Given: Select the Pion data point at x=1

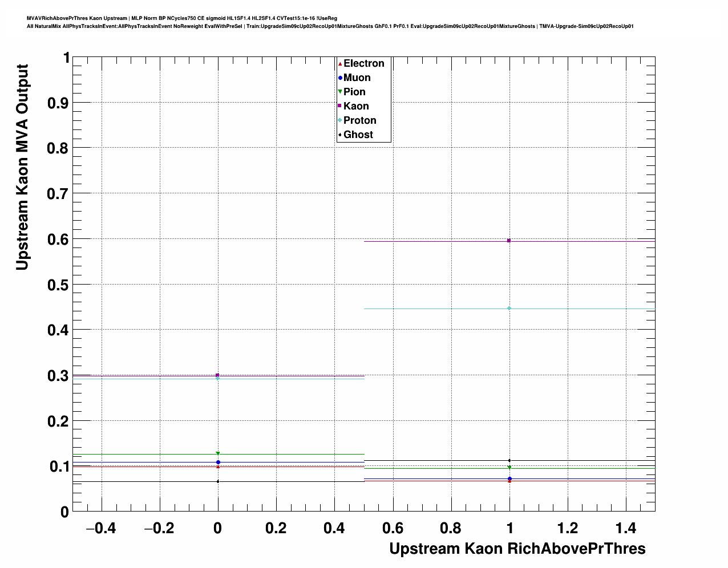Looking at the screenshot, I should [509, 468].
